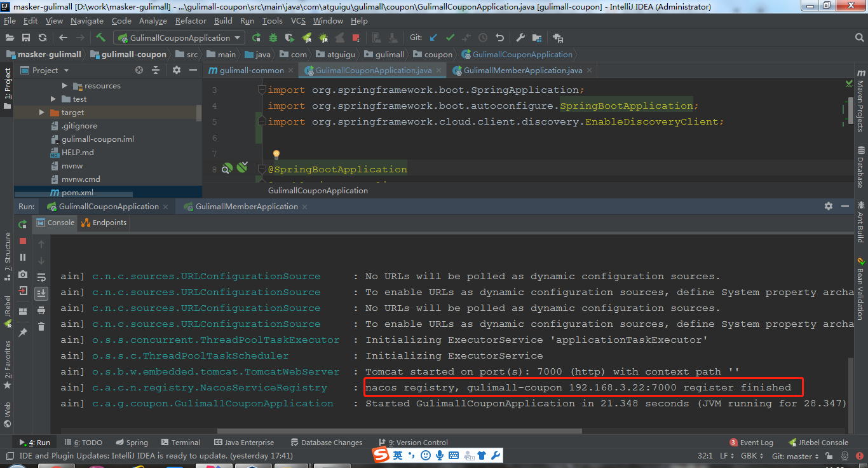
Task: Click the locate target icon in Project panel
Action: (x=139, y=70)
